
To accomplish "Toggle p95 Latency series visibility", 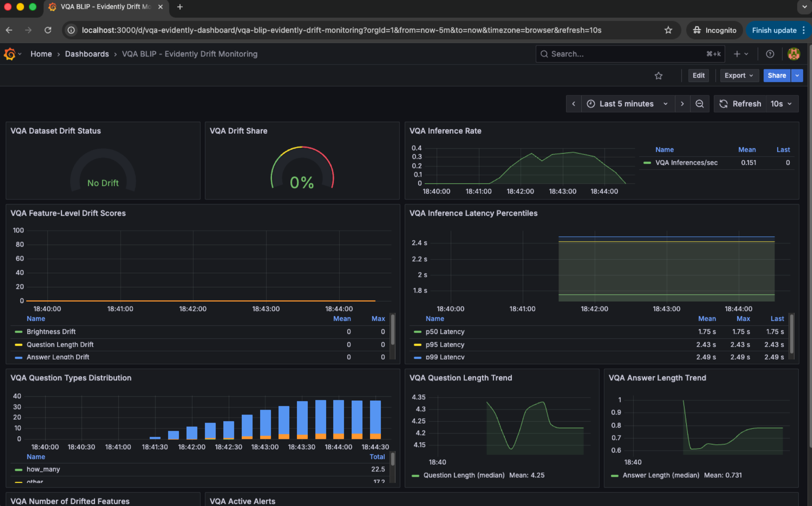I will coord(445,345).
